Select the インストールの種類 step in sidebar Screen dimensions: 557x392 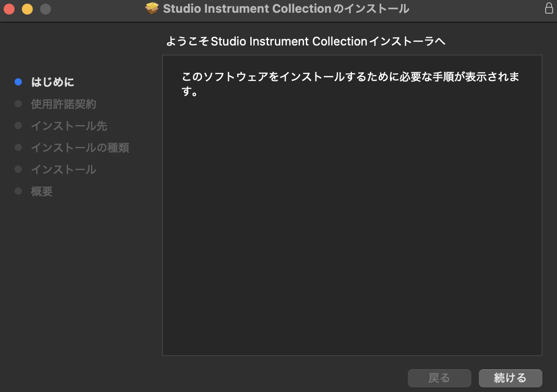coord(80,148)
